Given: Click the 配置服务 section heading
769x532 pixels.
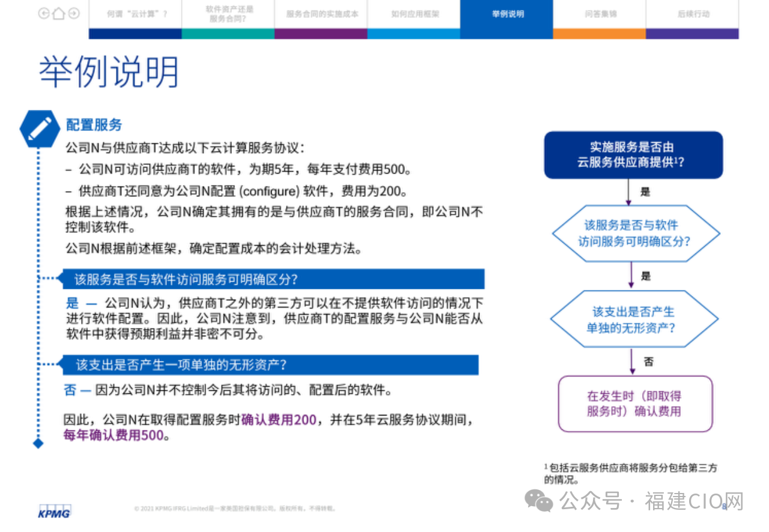Looking at the screenshot, I should [94, 125].
